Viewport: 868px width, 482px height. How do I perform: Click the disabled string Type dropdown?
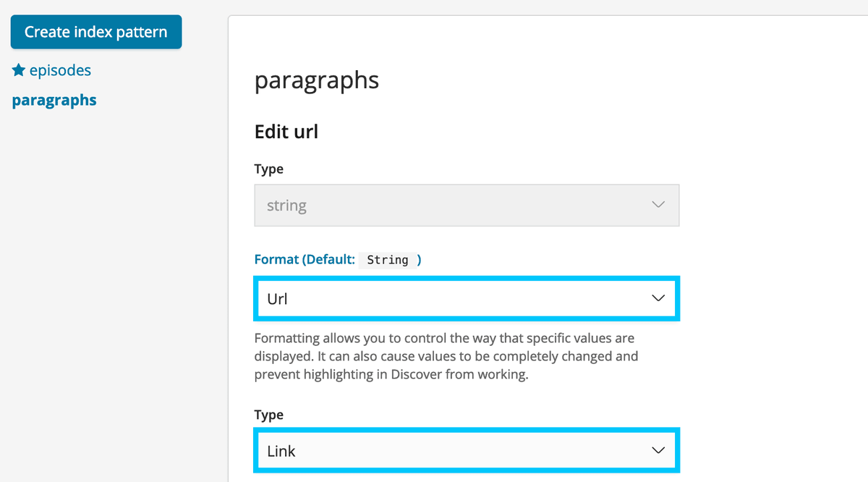(x=467, y=205)
